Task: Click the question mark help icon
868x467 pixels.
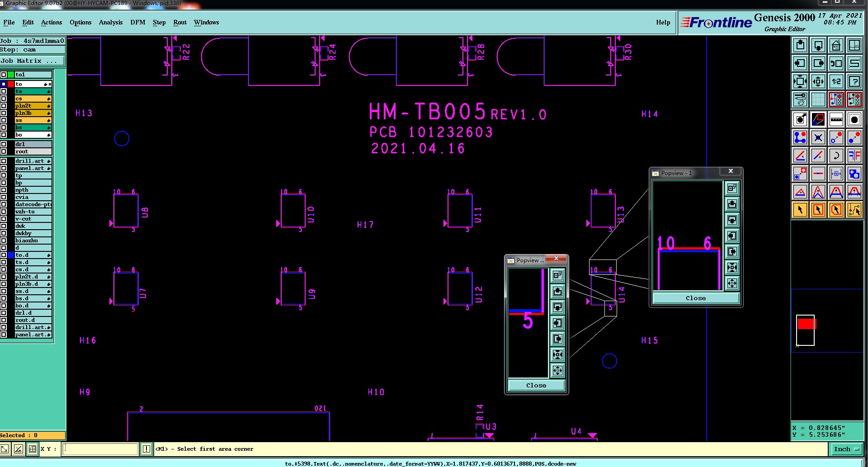Action: 854,81
